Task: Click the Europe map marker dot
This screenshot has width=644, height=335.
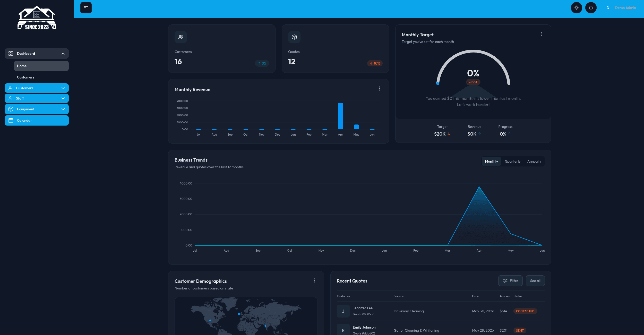Action: tap(239, 314)
